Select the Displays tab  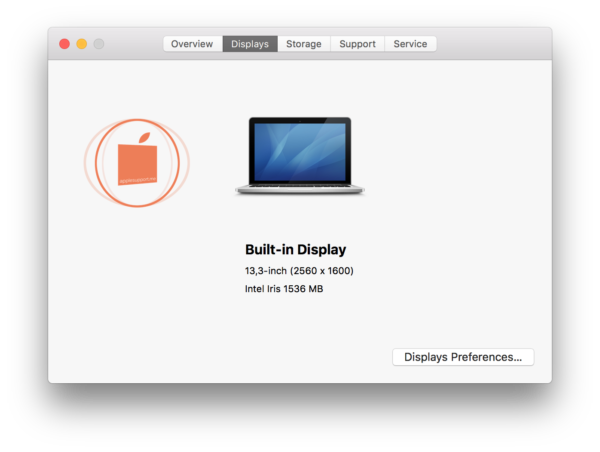250,44
